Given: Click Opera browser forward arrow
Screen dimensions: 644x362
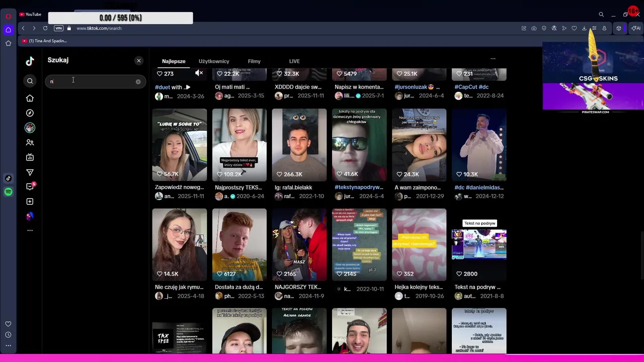Looking at the screenshot, I should (x=34, y=28).
